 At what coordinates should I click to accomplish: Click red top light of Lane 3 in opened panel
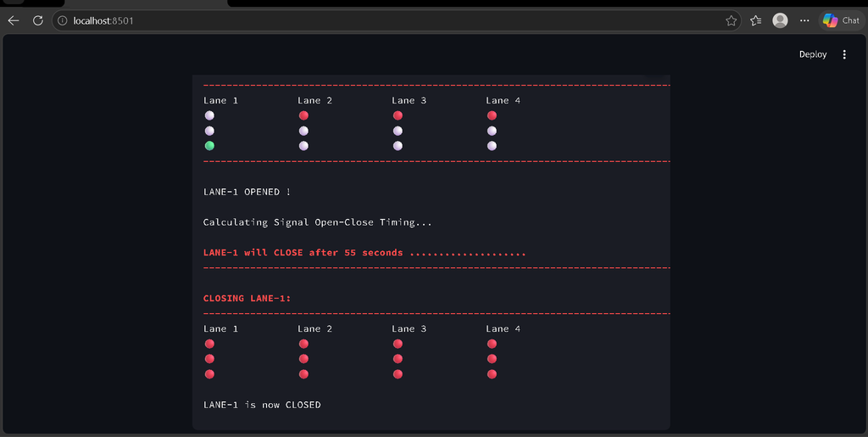[x=398, y=115]
